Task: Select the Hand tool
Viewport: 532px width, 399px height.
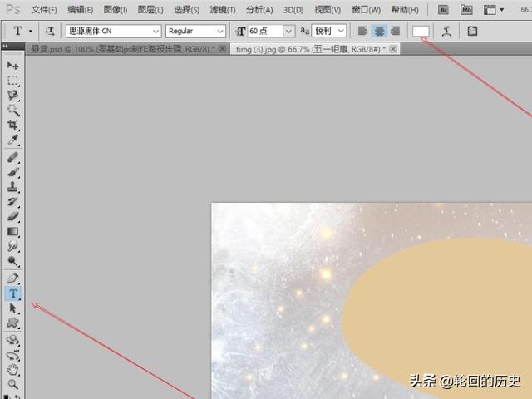Action: coord(13,369)
